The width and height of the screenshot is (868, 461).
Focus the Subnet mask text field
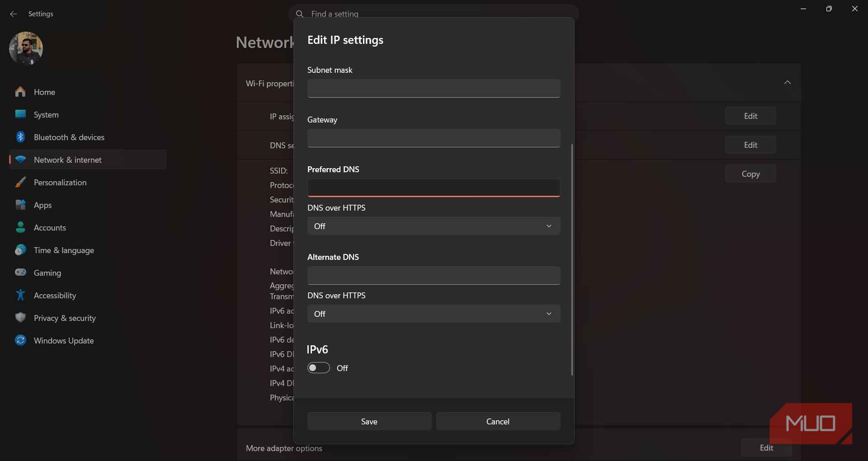point(434,88)
